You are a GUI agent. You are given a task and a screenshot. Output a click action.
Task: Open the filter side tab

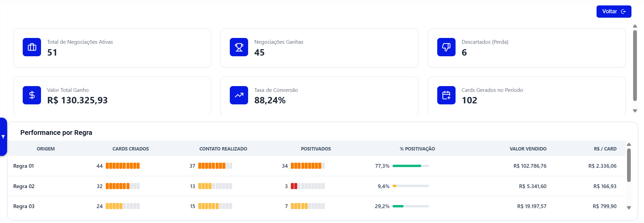(3, 137)
